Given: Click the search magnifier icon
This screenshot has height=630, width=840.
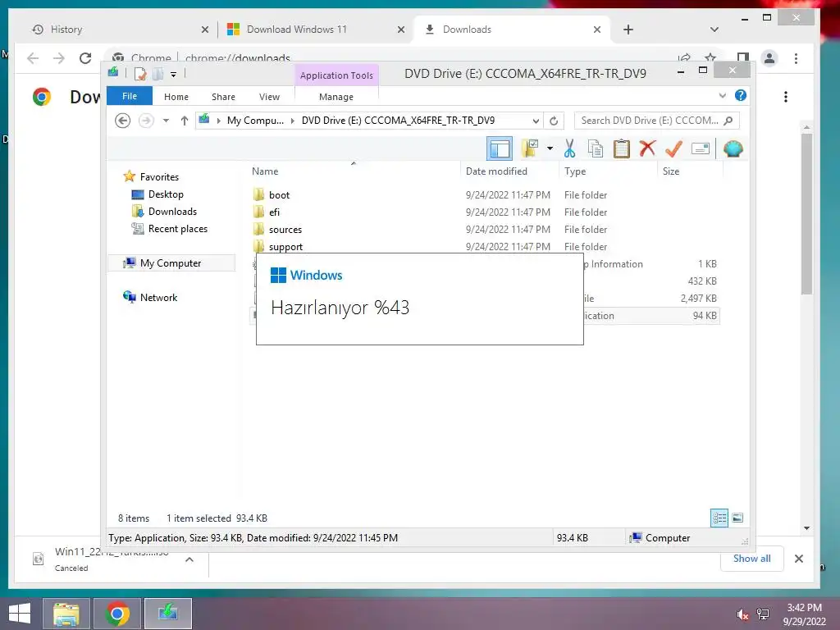Looking at the screenshot, I should pyautogui.click(x=728, y=121).
